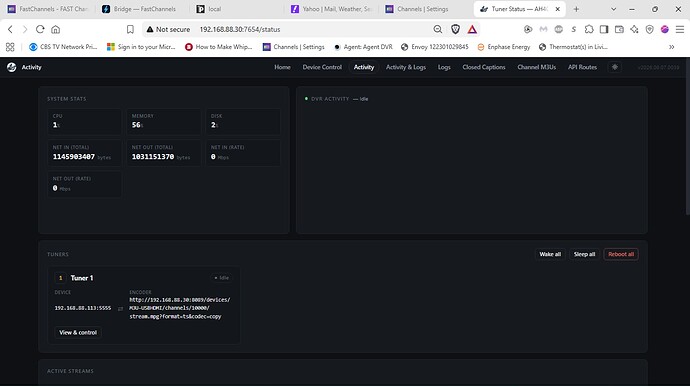Click the address bar URL 192.168.88.30:7654/status
The height and width of the screenshot is (387, 690).
(240, 29)
